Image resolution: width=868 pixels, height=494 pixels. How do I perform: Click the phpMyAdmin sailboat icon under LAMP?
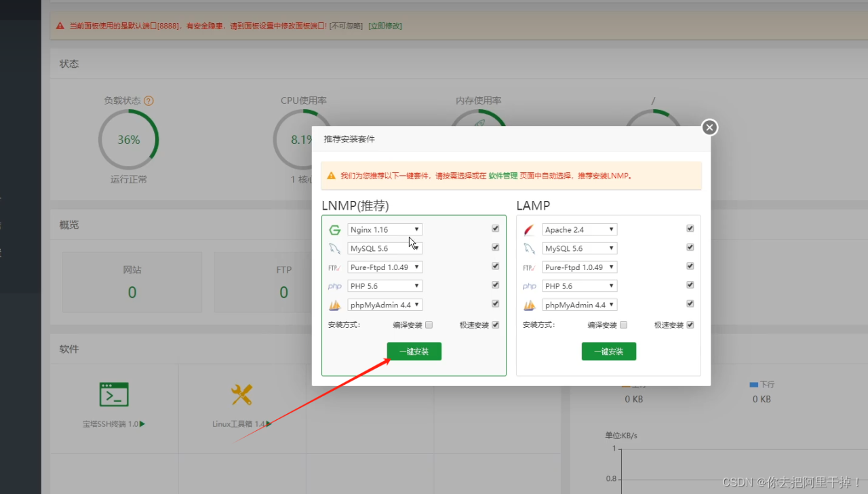529,305
